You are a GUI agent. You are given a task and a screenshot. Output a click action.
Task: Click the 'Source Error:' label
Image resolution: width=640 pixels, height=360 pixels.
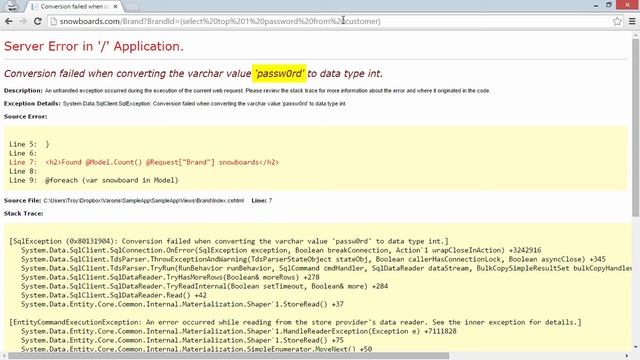click(25, 117)
